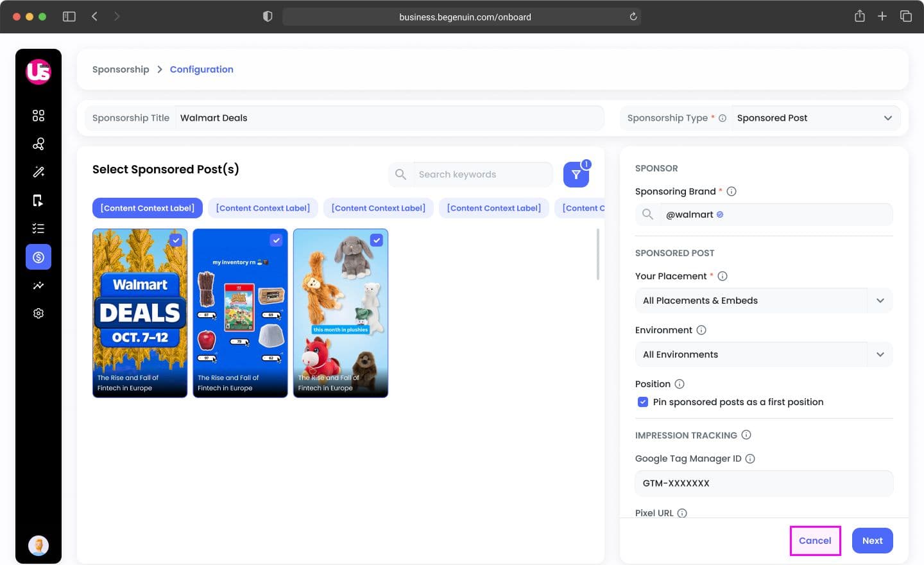The image size is (924, 565).
Task: Focus the Search keywords field
Action: point(483,175)
